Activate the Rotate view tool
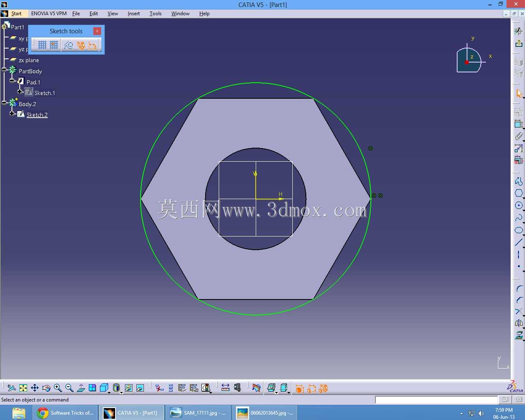This screenshot has height=420, width=525. pos(46,388)
